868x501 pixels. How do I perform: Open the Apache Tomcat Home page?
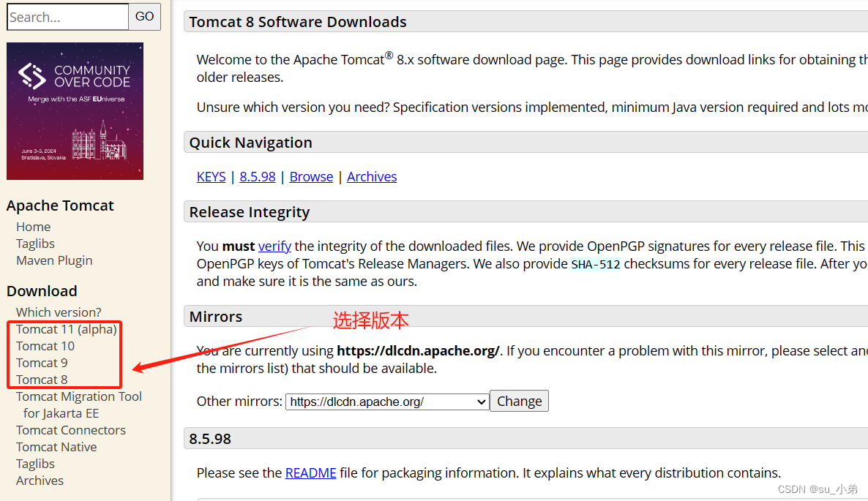click(x=33, y=226)
